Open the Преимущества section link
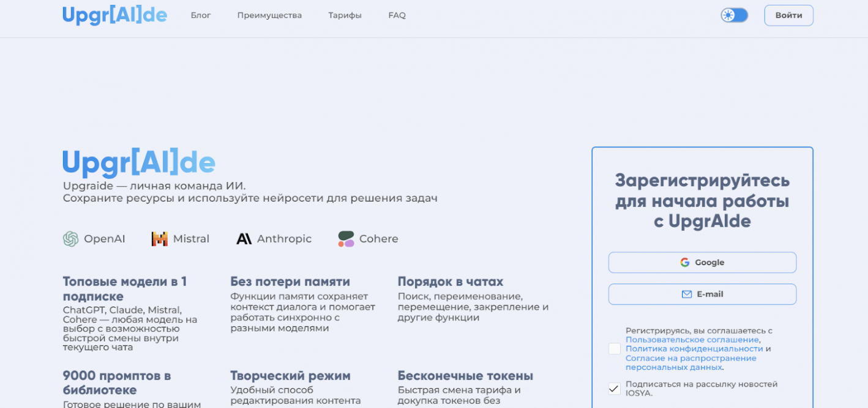868x408 pixels. coord(269,15)
